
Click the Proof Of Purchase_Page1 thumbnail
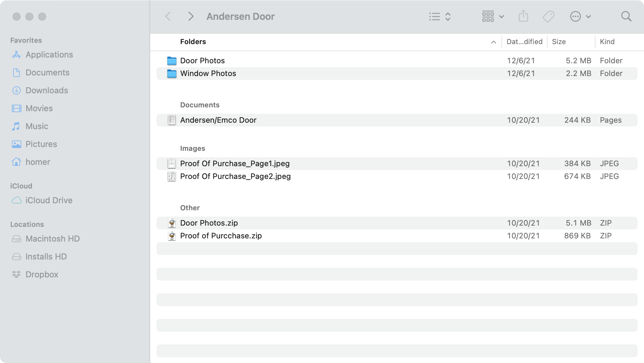pos(172,164)
